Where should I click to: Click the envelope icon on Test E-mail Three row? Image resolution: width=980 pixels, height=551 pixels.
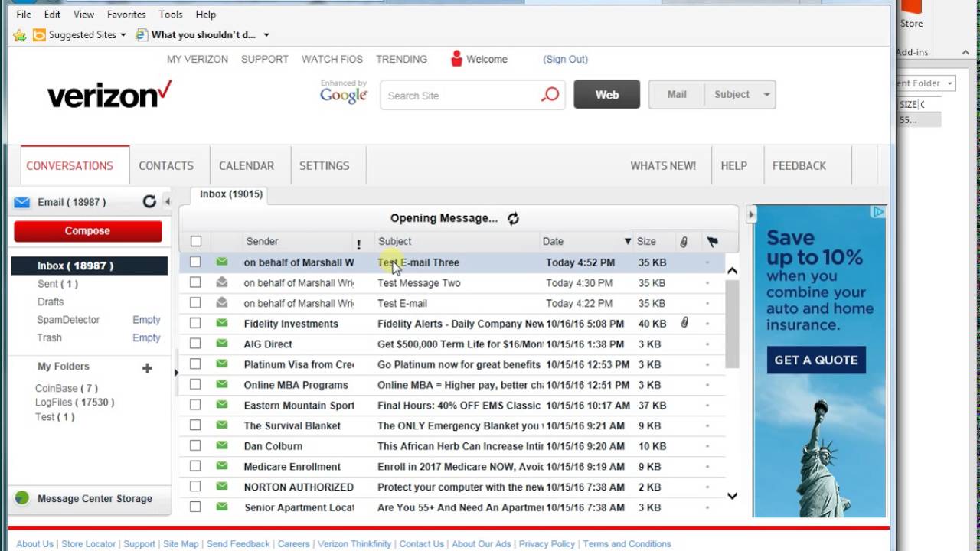tap(222, 262)
